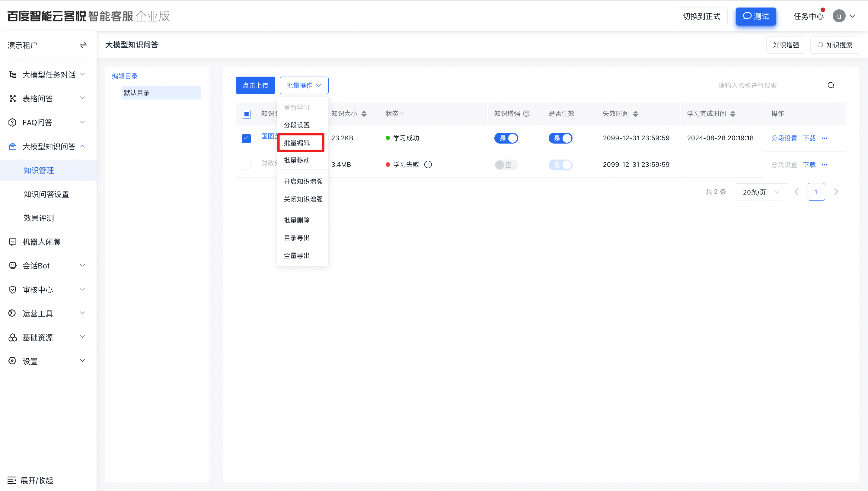Click the 知识搜索 button
Image resolution: width=868 pixels, height=491 pixels.
coord(834,45)
